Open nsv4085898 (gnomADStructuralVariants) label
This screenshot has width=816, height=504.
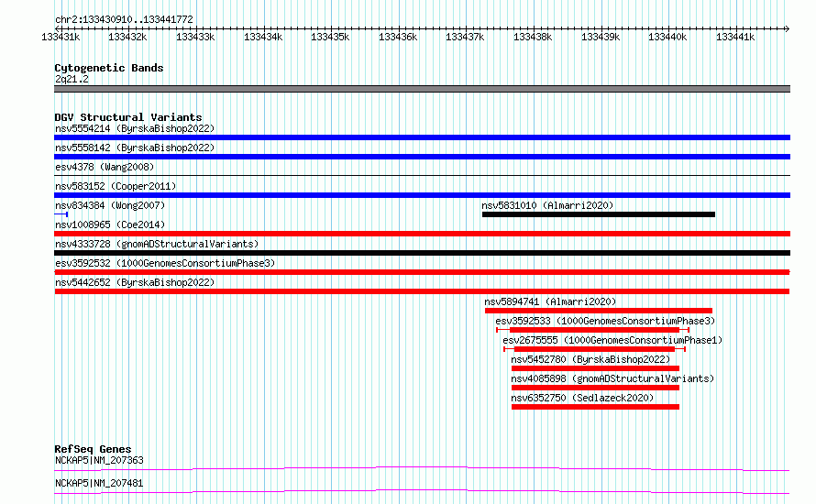click(612, 378)
